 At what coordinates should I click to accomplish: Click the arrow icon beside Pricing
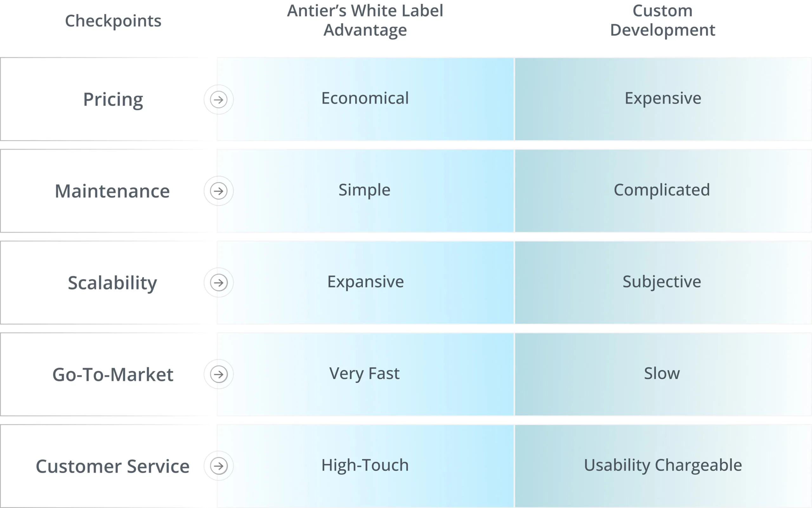coord(219,100)
